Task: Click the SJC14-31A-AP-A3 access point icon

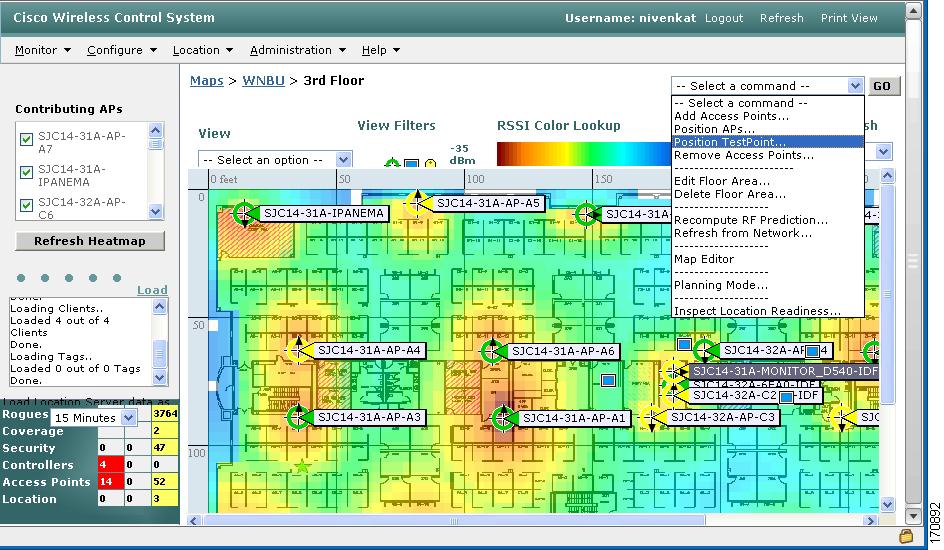Action: (x=298, y=417)
